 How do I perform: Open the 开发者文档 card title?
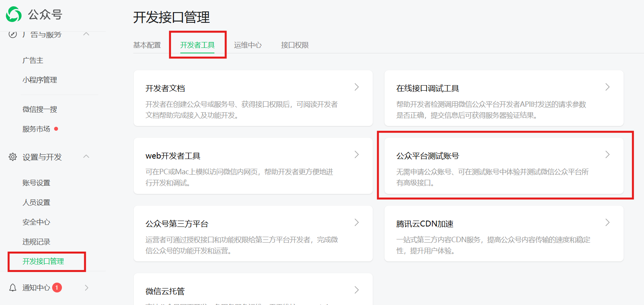165,88
